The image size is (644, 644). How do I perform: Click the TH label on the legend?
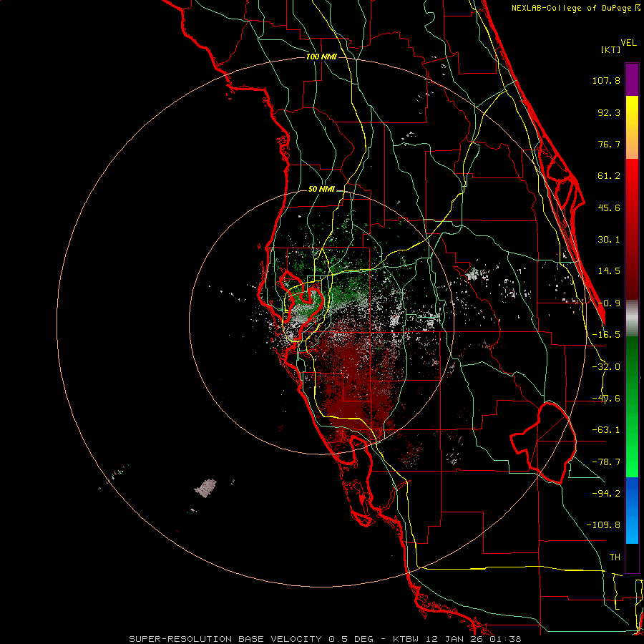[x=615, y=557]
